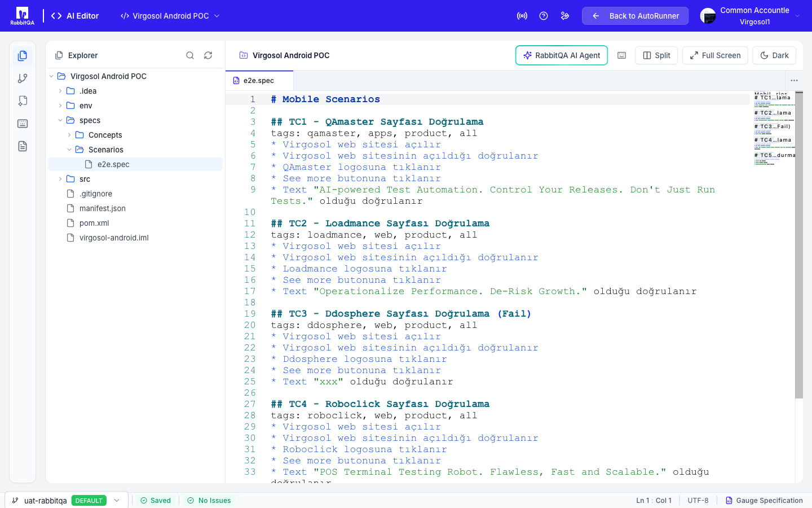This screenshot has width=812, height=508.
Task: Open the Explorer files sidebar icon
Action: click(x=23, y=56)
